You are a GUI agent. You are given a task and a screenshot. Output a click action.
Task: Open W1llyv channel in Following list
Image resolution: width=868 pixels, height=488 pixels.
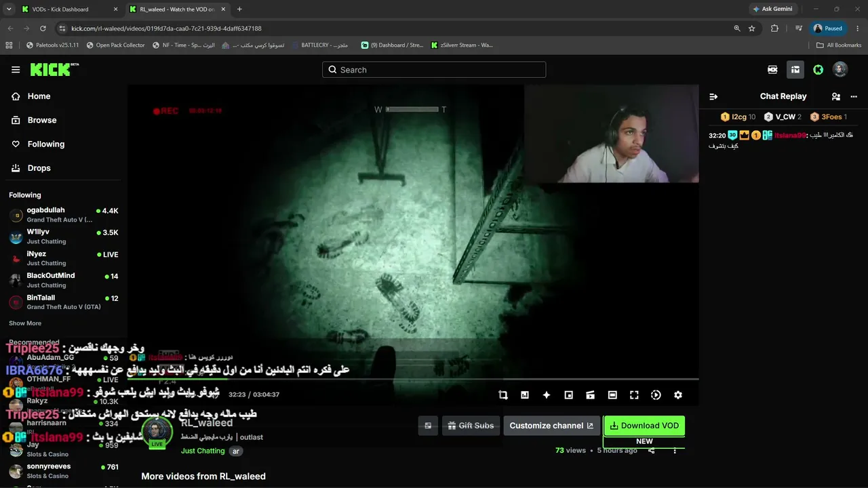(64, 237)
